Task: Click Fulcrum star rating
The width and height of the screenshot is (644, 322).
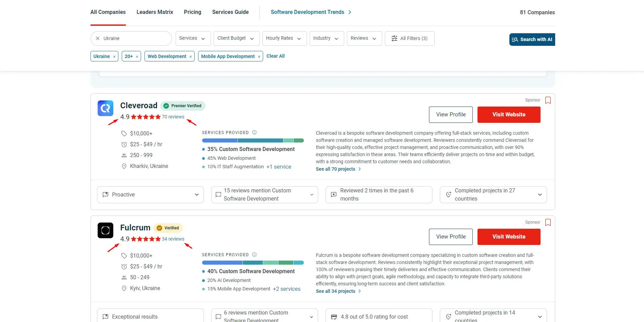Action: pos(146,239)
